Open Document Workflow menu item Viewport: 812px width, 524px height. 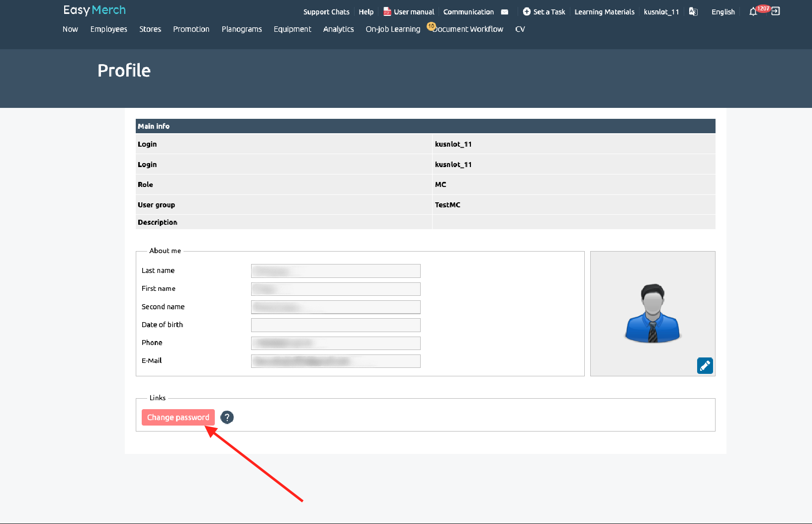point(468,29)
